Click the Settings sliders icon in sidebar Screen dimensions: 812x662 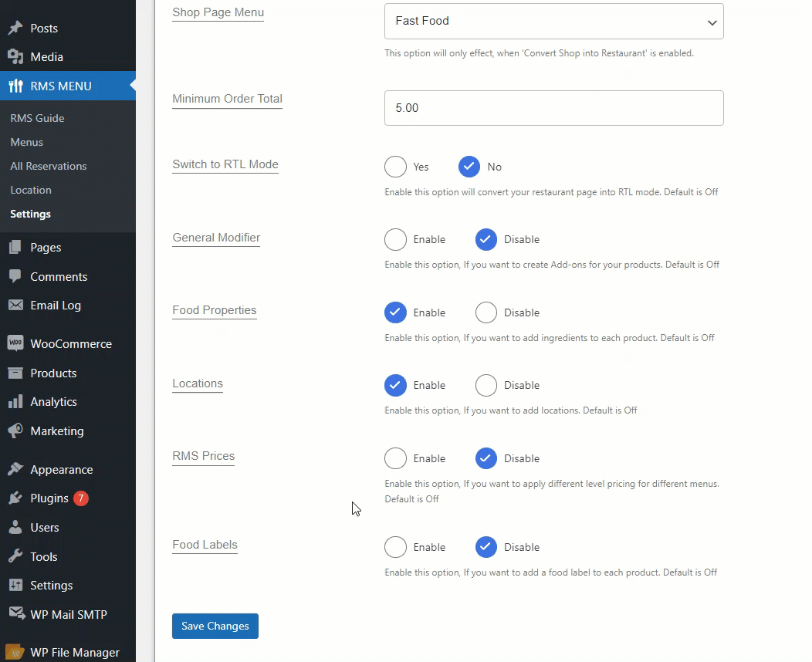click(15, 585)
